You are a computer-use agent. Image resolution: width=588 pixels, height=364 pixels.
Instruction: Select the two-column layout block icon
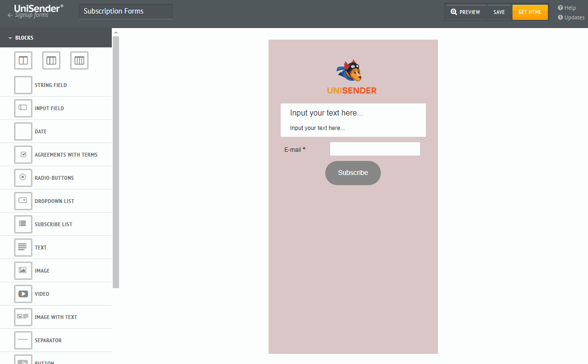click(23, 60)
